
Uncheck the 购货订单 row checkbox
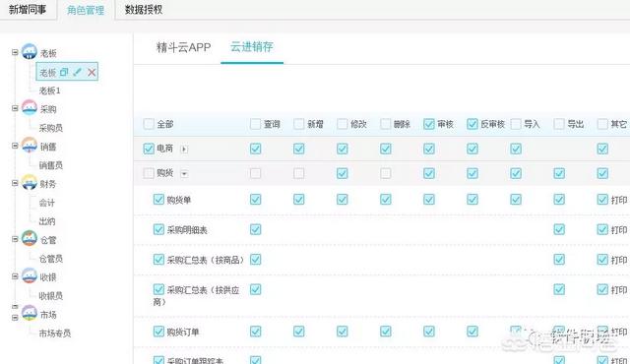pos(158,332)
